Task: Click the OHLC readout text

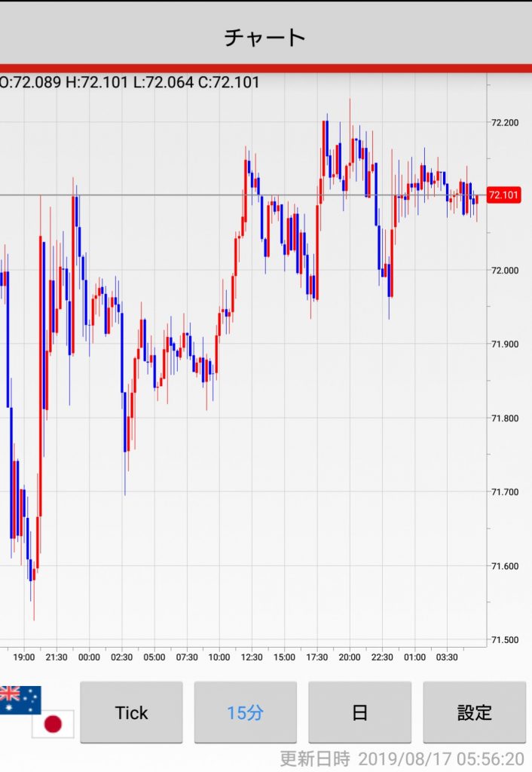Action: pyautogui.click(x=130, y=82)
